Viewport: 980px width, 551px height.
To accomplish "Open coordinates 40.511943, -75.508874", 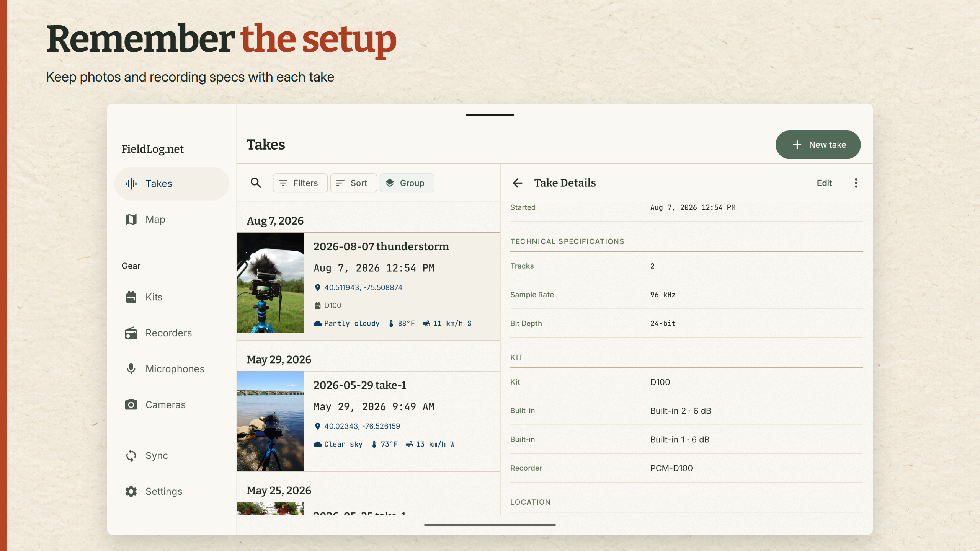I will [363, 287].
